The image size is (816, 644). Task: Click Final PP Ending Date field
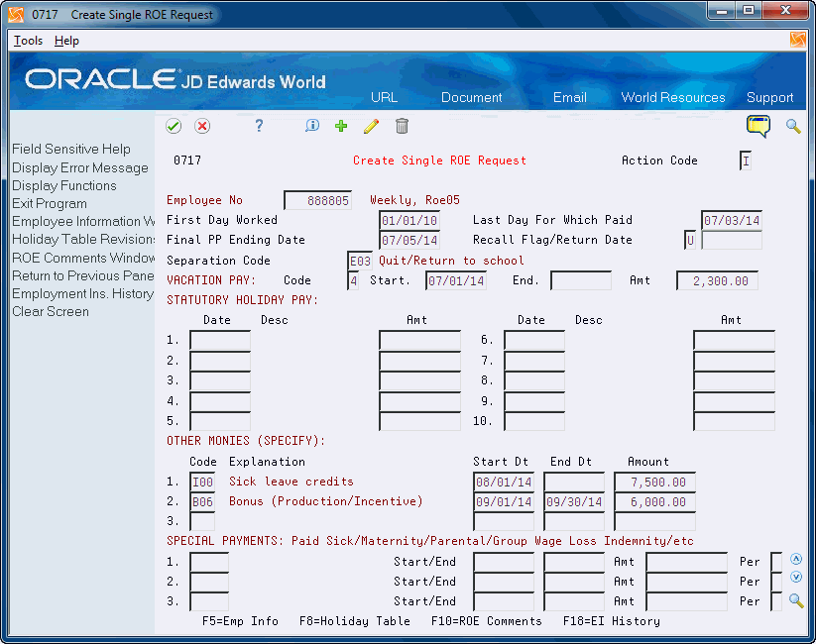point(410,241)
